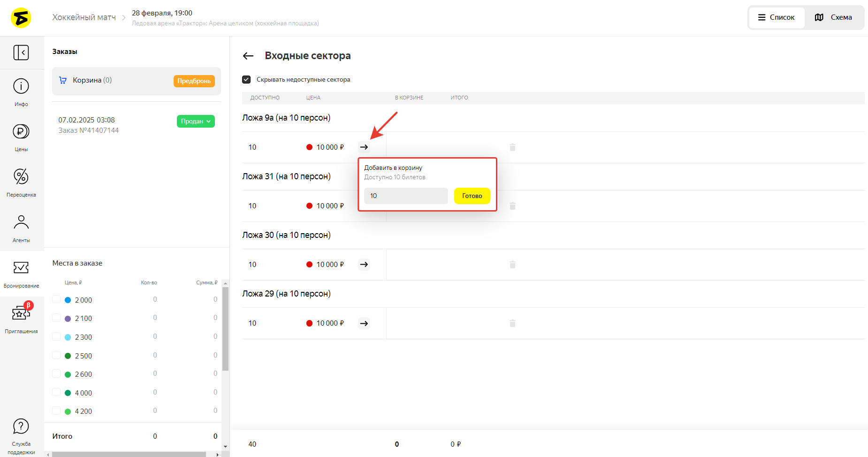The width and height of the screenshot is (868, 457).
Task: Switch to Схема view
Action: (834, 17)
